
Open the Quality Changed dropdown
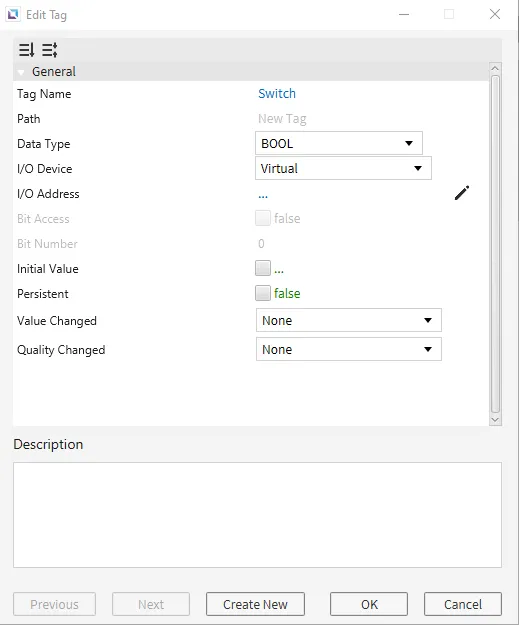[x=349, y=349]
